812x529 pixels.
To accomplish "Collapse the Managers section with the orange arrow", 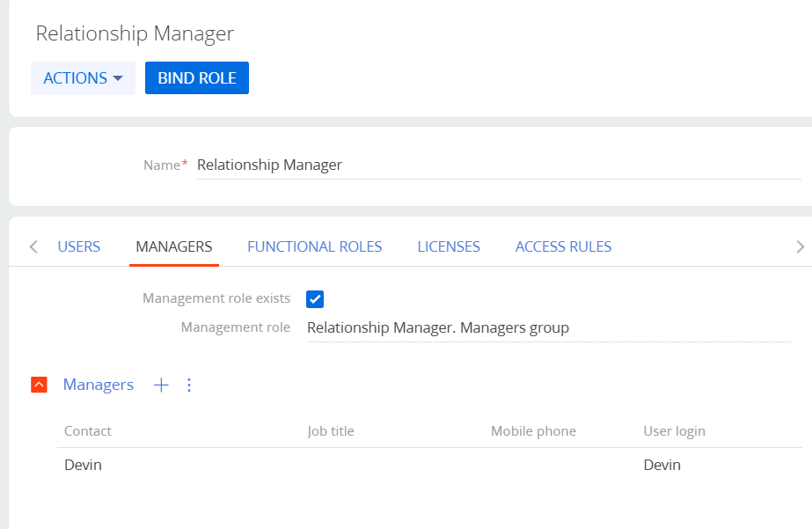I will (x=37, y=384).
